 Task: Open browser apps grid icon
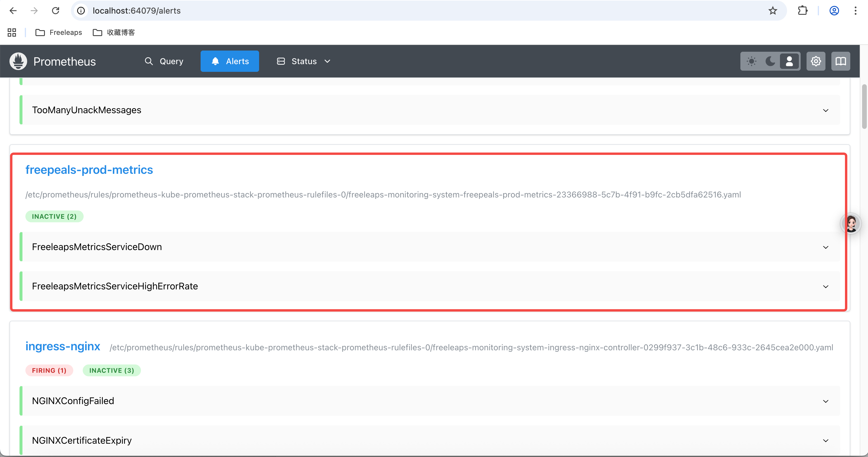pyautogui.click(x=12, y=32)
